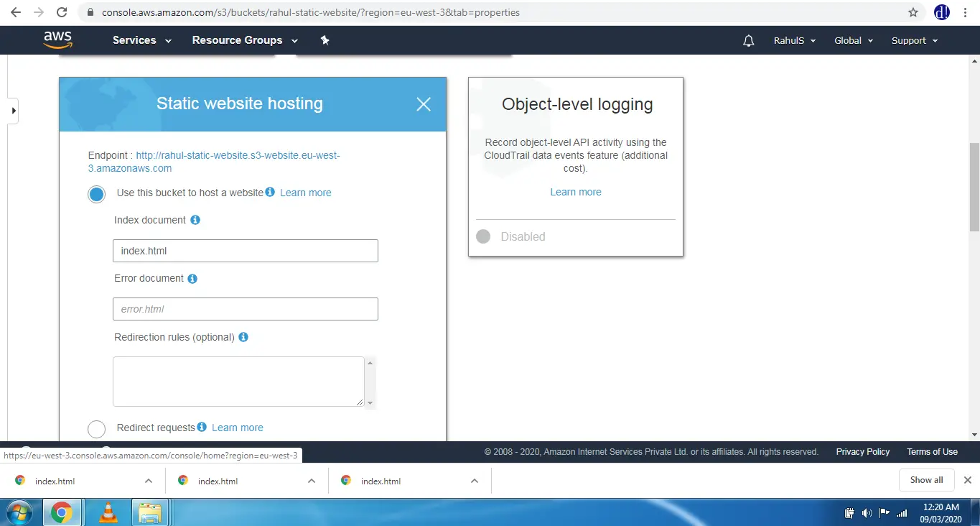Click the Action Center flag tray icon
The image size is (980, 526).
tap(885, 513)
